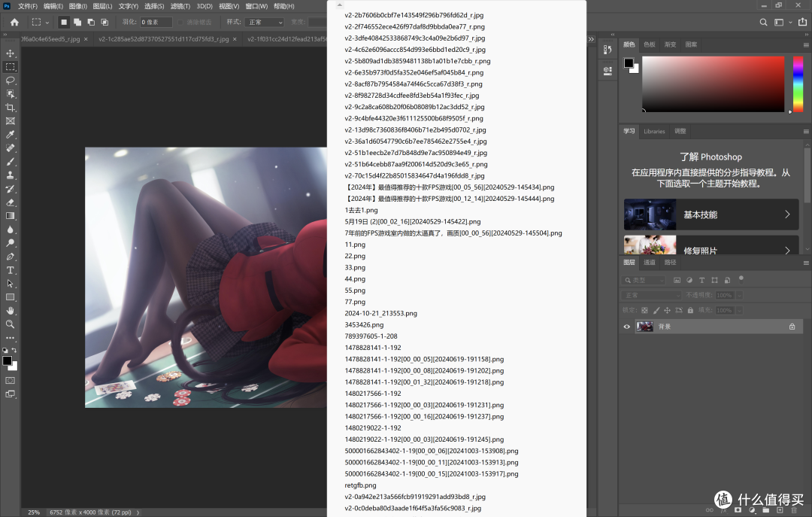812x517 pixels.
Task: Swap foreground and background colors in toolbox
Action: (14, 350)
